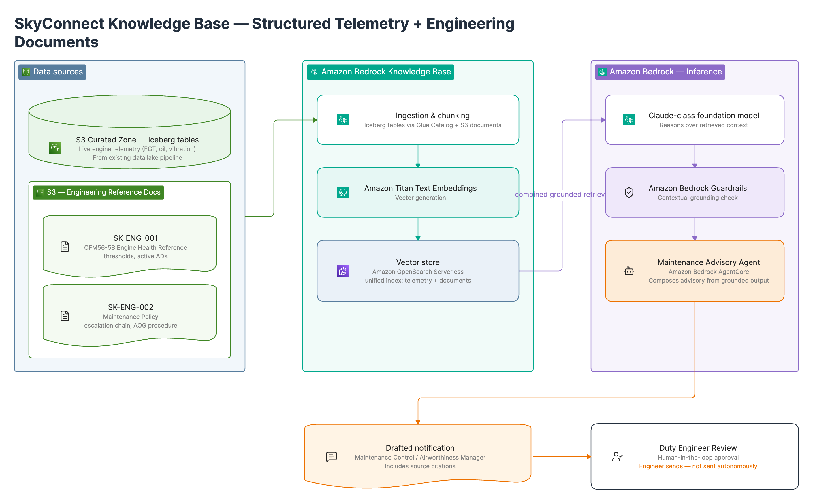Select the Guardrails shield icon
Viewport: 813px width, 504px height.
tap(629, 192)
